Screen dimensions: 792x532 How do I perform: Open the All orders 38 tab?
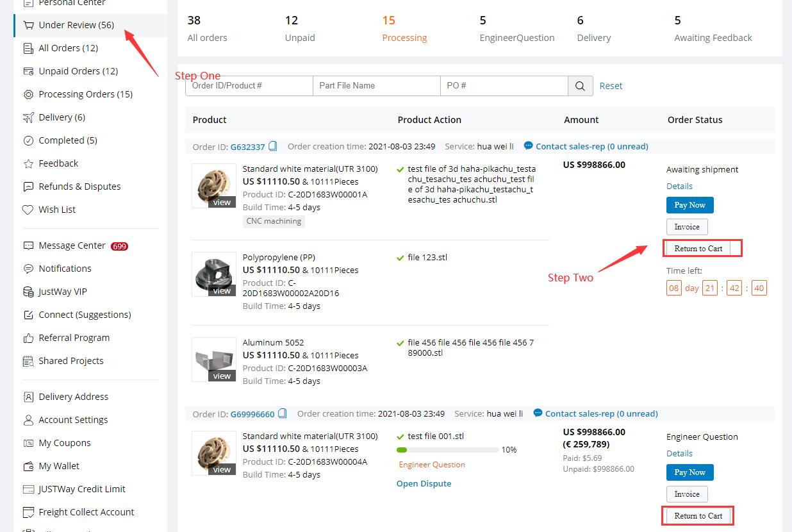point(207,29)
